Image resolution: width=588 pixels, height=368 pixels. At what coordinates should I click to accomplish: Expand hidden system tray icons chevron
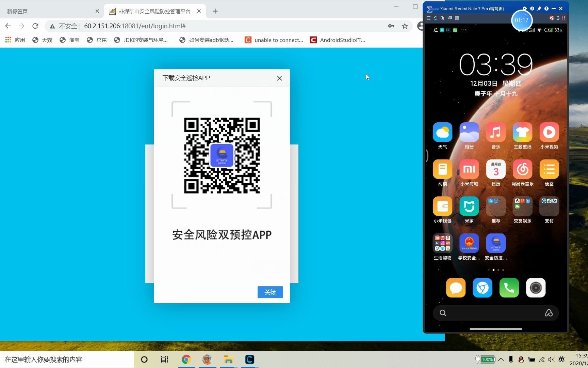pos(501,359)
